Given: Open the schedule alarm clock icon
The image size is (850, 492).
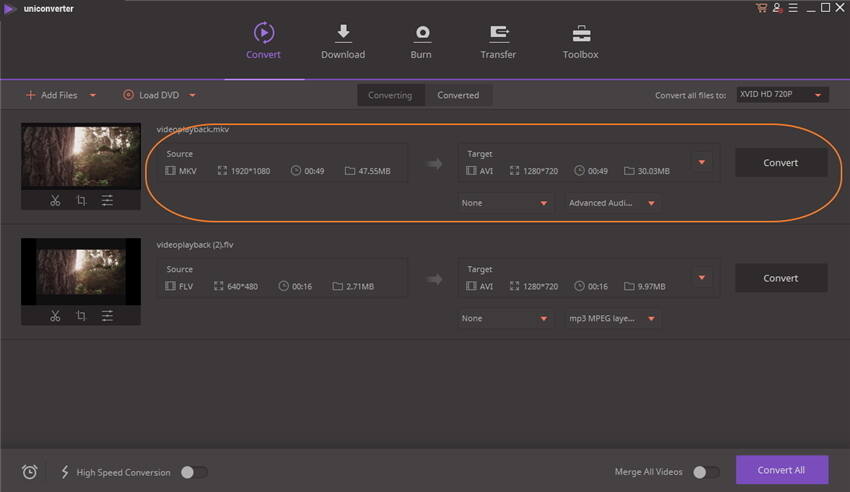Looking at the screenshot, I should pos(30,472).
